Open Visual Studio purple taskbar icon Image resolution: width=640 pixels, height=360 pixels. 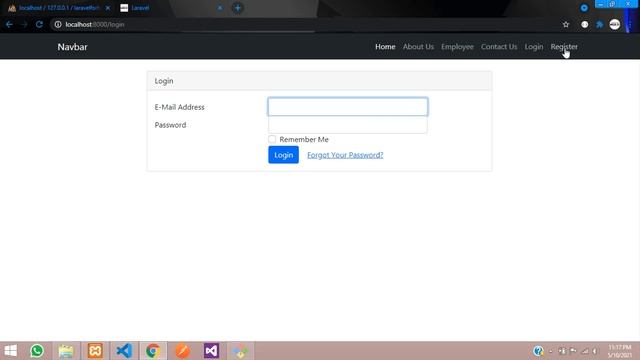(x=211, y=351)
